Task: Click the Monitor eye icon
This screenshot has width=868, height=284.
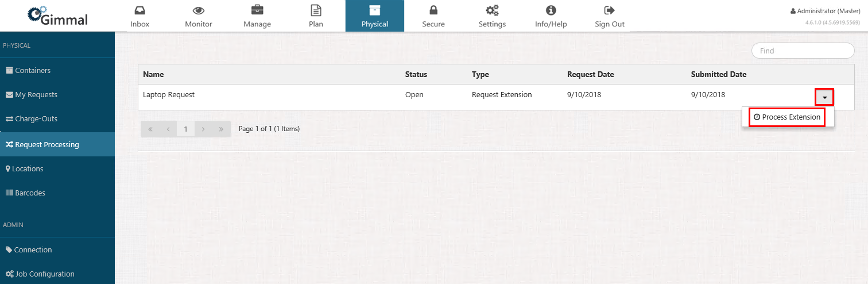Action: pyautogui.click(x=199, y=10)
